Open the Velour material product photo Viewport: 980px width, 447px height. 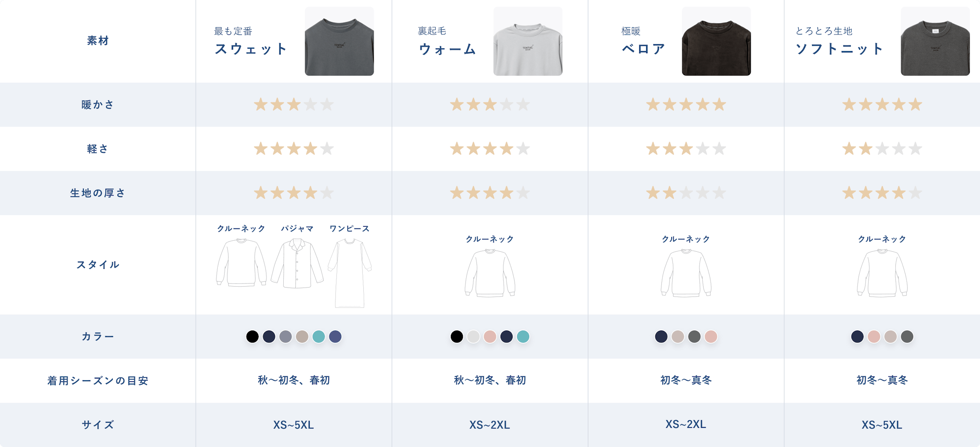coord(716,41)
